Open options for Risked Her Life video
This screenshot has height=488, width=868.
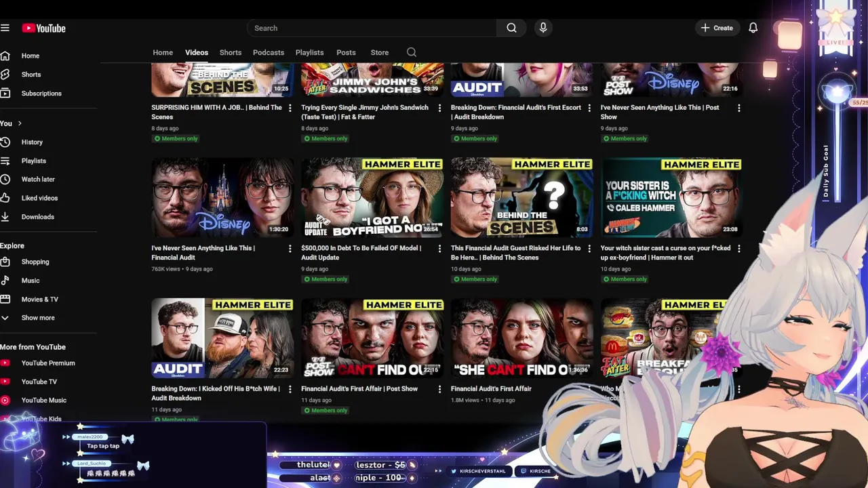point(589,249)
